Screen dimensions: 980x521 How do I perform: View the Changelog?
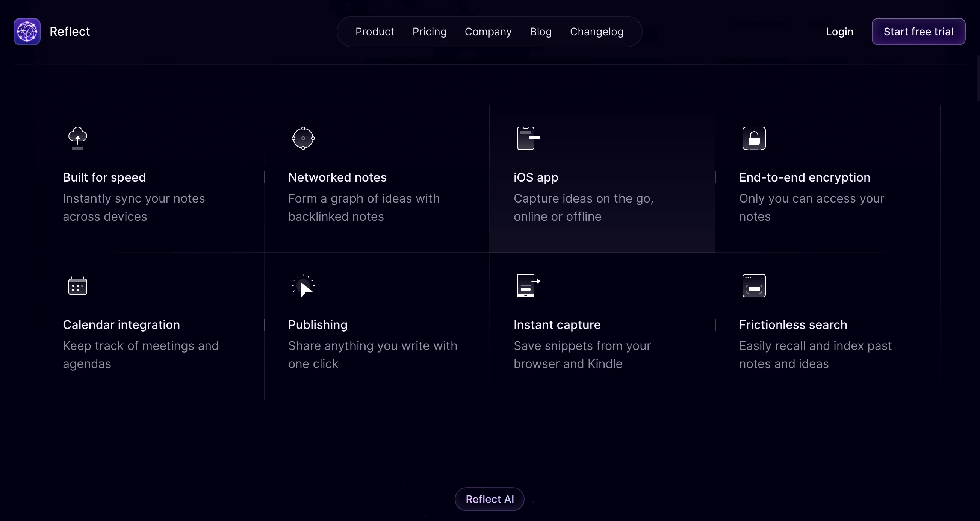[596, 32]
